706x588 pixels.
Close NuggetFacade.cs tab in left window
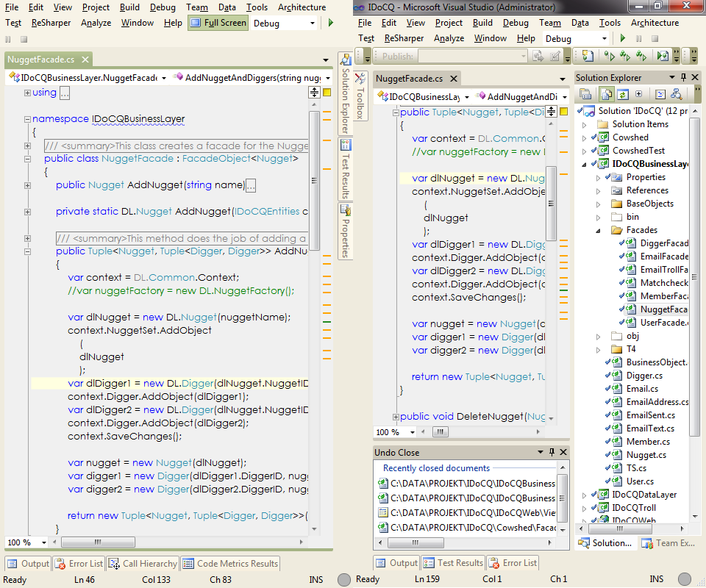pos(85,60)
